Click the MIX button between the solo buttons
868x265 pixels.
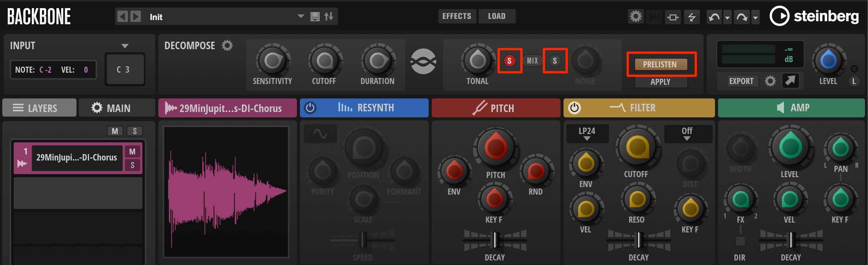pos(532,61)
